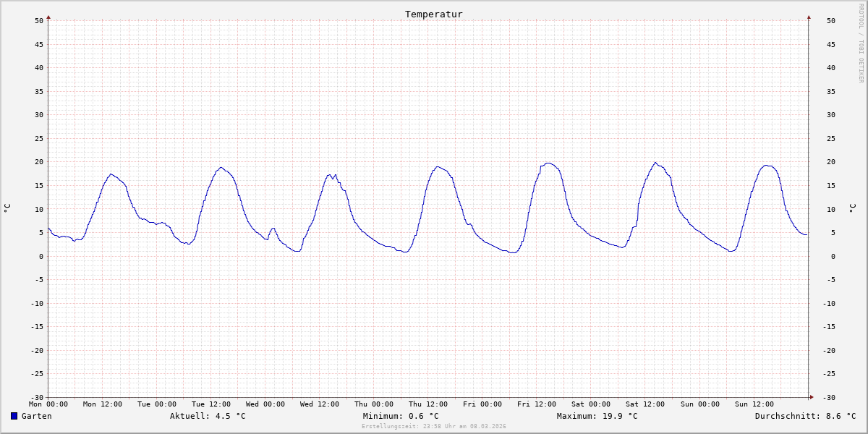
Task: Click the blue Garten legend color swatch
Action: [14, 416]
